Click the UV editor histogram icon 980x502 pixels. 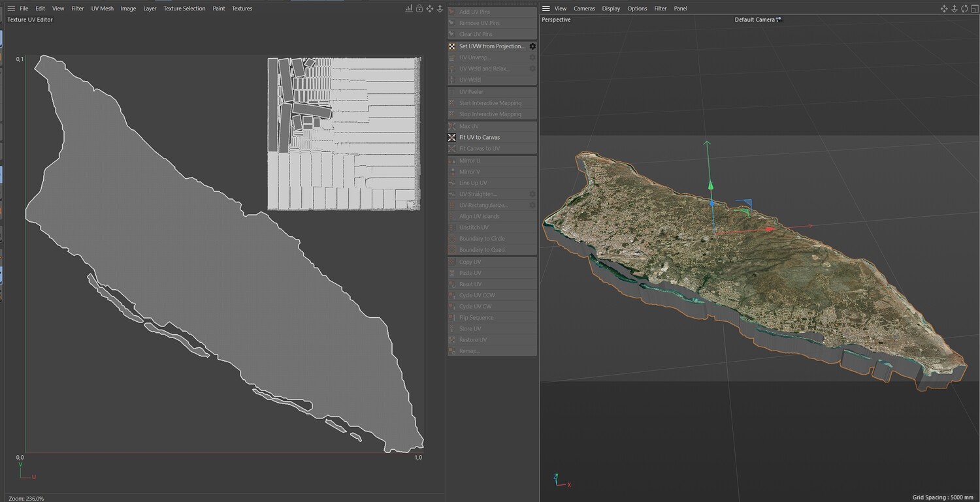[409, 8]
